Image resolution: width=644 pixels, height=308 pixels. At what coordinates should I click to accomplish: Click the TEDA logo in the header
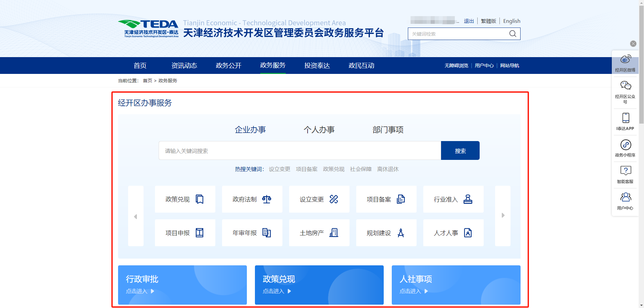click(x=148, y=29)
